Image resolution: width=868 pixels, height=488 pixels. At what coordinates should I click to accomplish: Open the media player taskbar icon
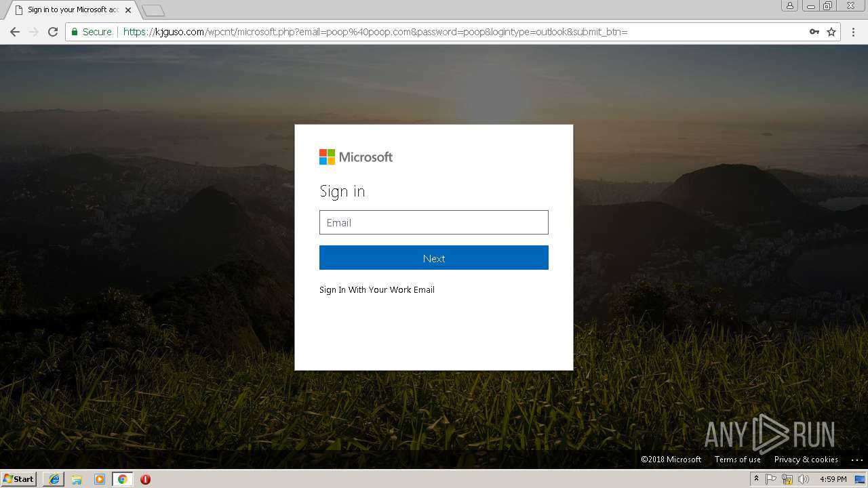(100, 479)
